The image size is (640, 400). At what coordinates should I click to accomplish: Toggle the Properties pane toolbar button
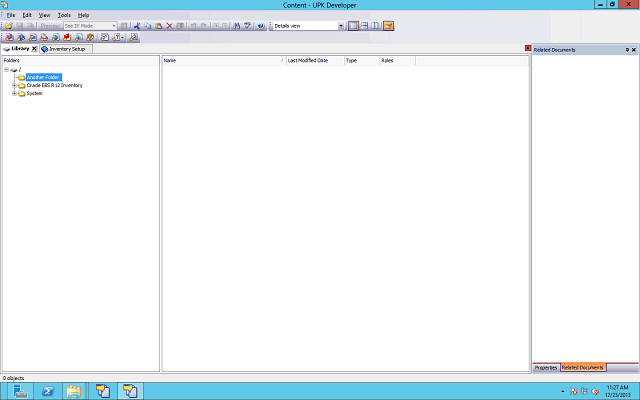(388, 26)
